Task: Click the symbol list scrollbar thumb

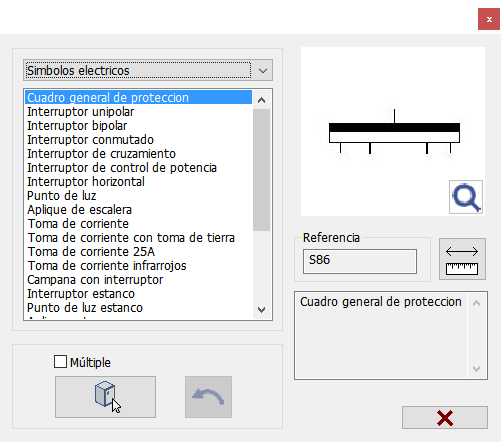Action: tap(262, 170)
